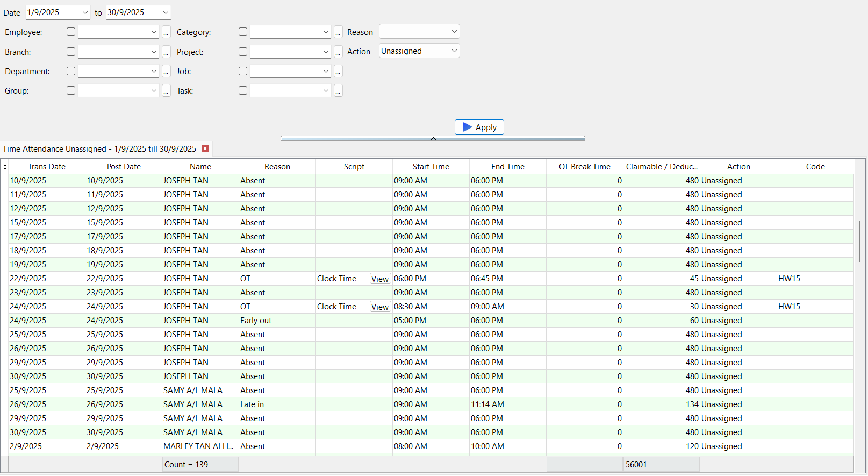Image resolution: width=868 pixels, height=476 pixels.
Task: Tick the Category filter checkbox
Action: (x=243, y=32)
